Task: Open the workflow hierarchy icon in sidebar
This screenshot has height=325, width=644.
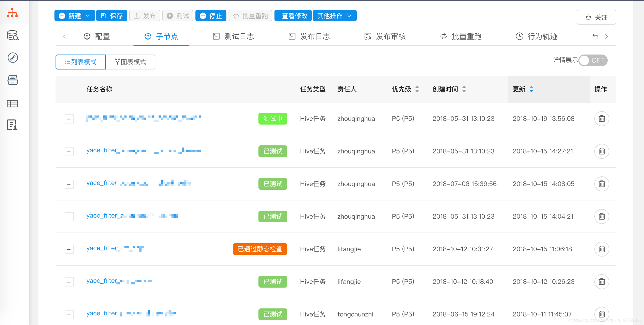Action: point(12,13)
